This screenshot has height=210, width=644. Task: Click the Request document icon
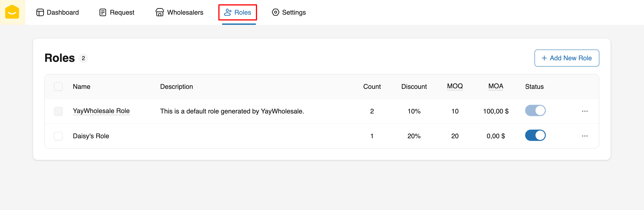coord(103,12)
